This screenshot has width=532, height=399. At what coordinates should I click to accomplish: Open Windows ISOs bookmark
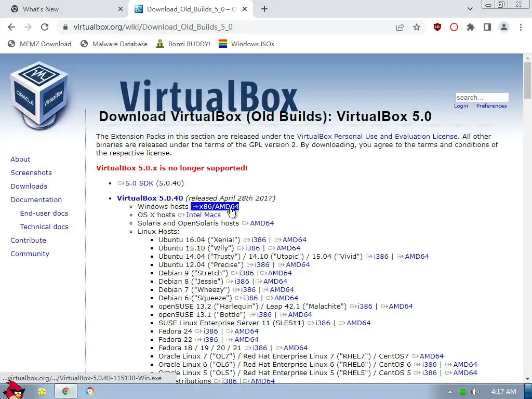tap(246, 44)
